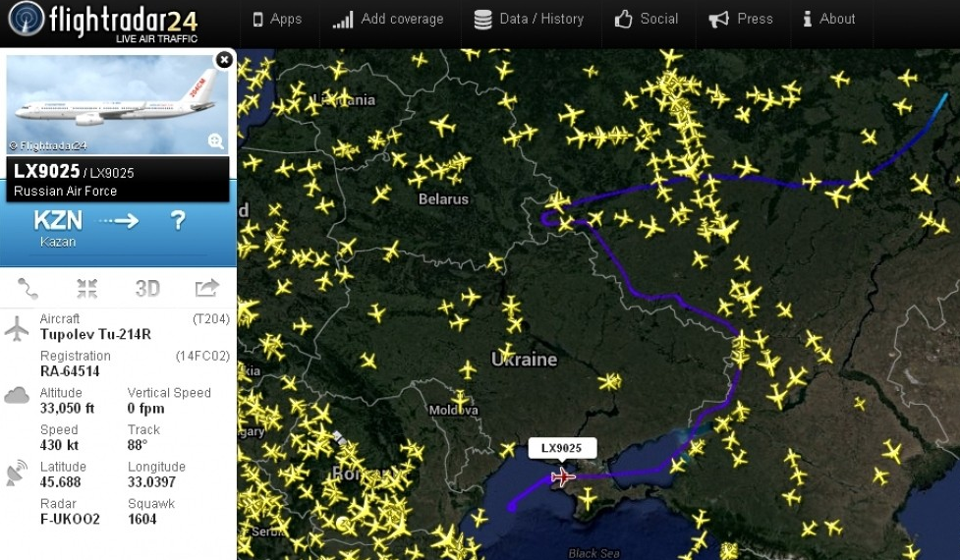Click the radar dish icon beside Latitude

[18, 473]
